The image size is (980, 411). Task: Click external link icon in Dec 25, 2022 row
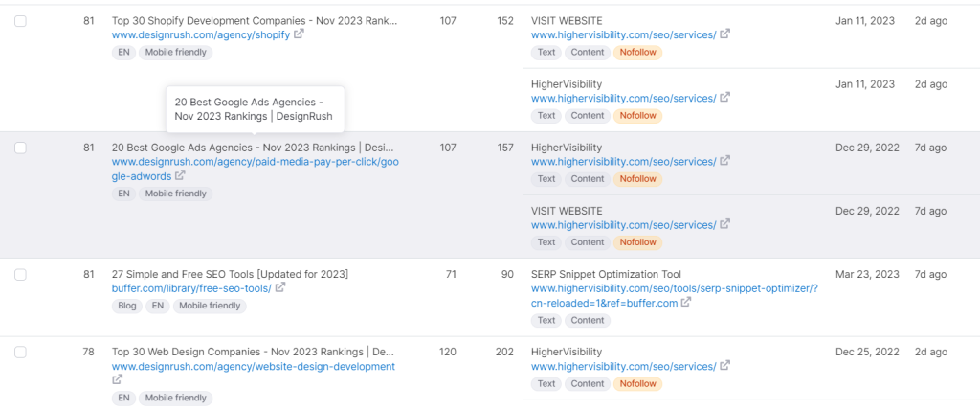click(x=725, y=366)
